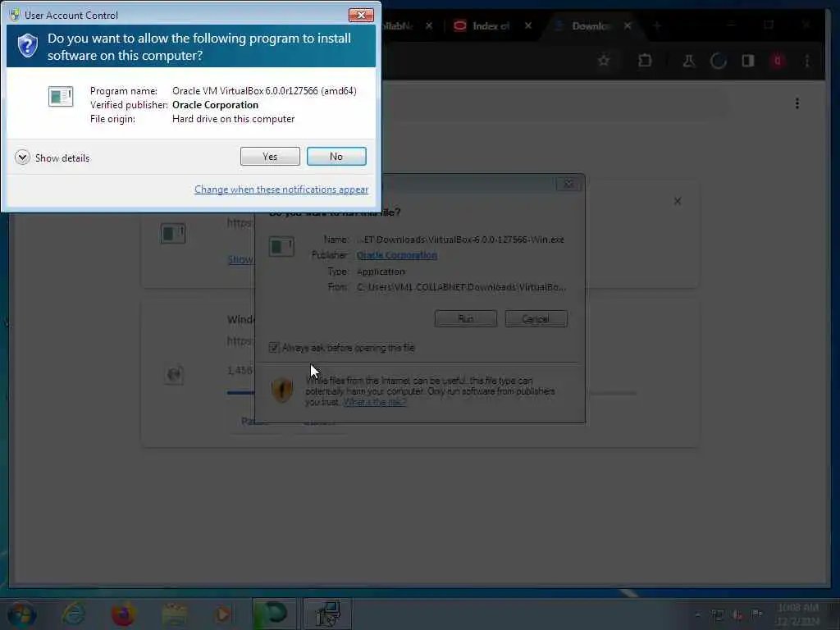
Task: Click the application icon in the run-file dialog
Action: 281,246
